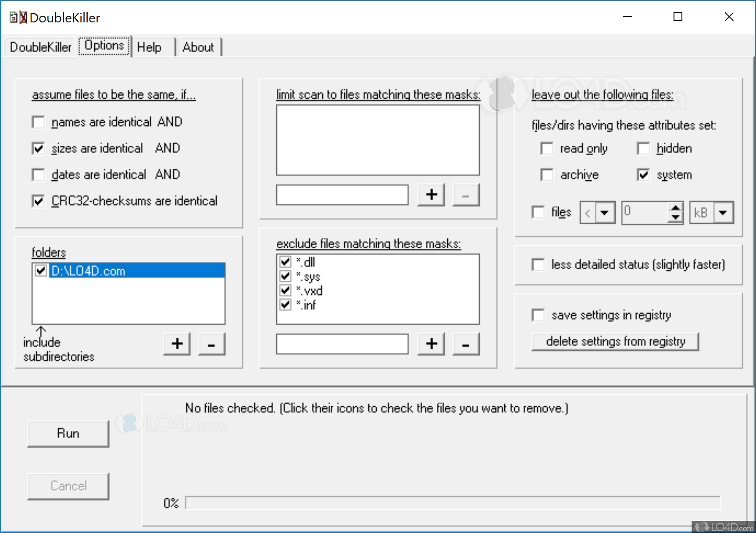The image size is (756, 533).
Task: Add an exclude mask with the plus button
Action: (x=431, y=344)
